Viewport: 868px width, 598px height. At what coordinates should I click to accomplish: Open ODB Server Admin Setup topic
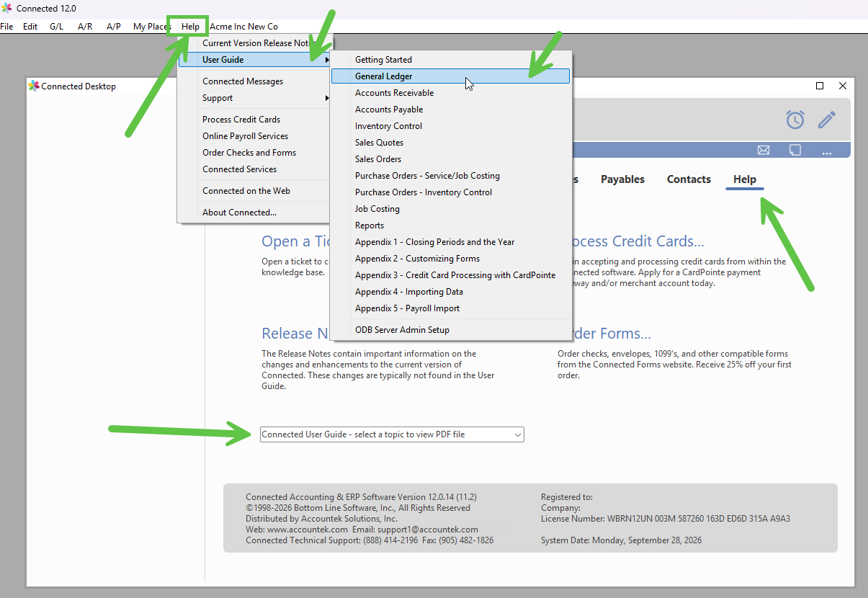(x=451, y=330)
